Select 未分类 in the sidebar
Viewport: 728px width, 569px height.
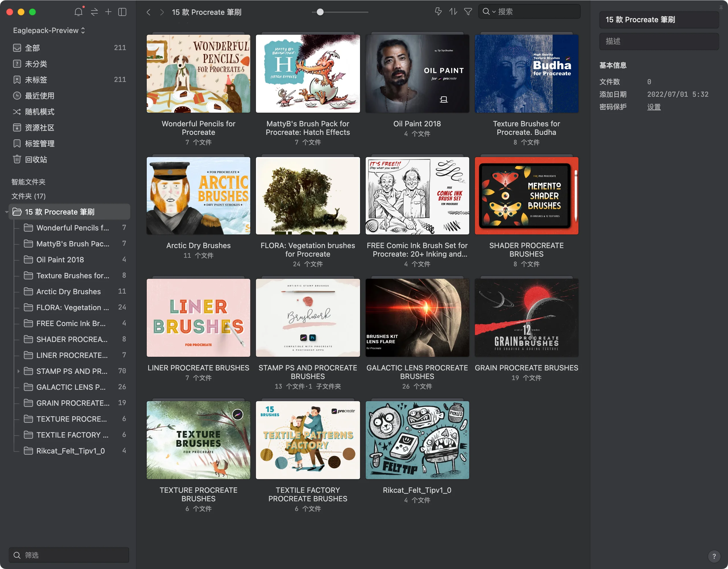coord(69,64)
